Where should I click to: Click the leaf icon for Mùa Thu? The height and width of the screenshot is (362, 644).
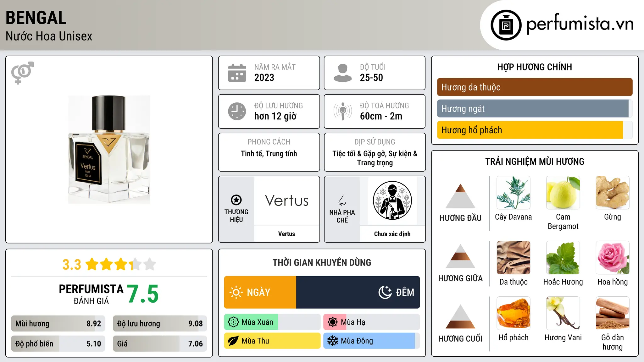pyautogui.click(x=233, y=341)
